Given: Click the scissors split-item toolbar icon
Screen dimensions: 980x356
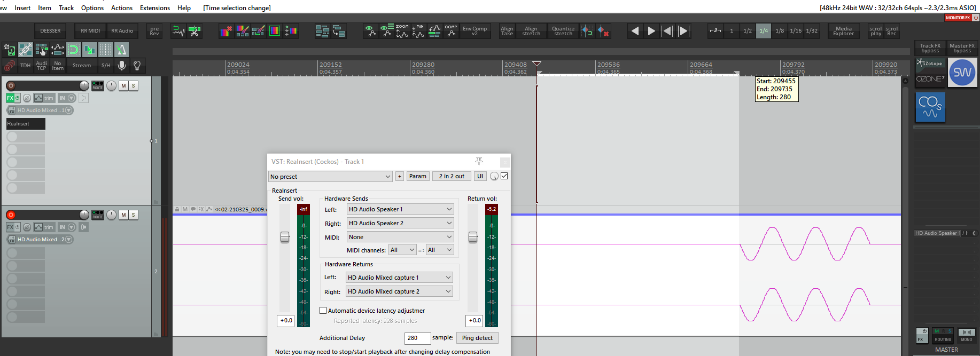Looking at the screenshot, I should click(x=195, y=31).
